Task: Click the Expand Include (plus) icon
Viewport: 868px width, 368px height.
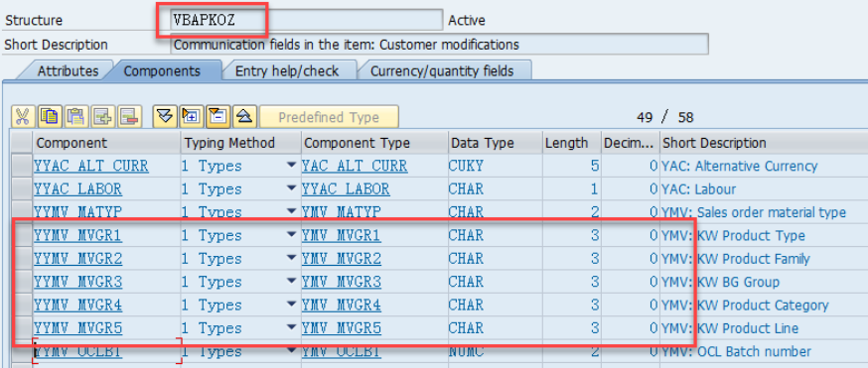Action: click(192, 116)
